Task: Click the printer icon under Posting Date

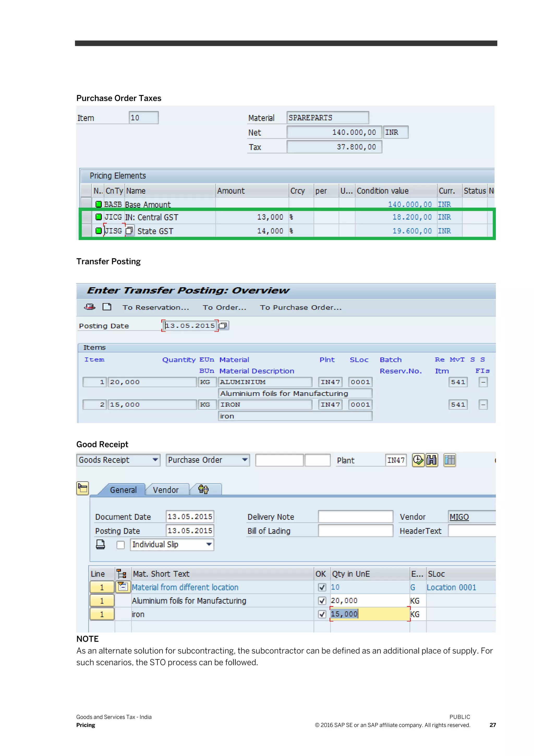Action: click(x=100, y=544)
